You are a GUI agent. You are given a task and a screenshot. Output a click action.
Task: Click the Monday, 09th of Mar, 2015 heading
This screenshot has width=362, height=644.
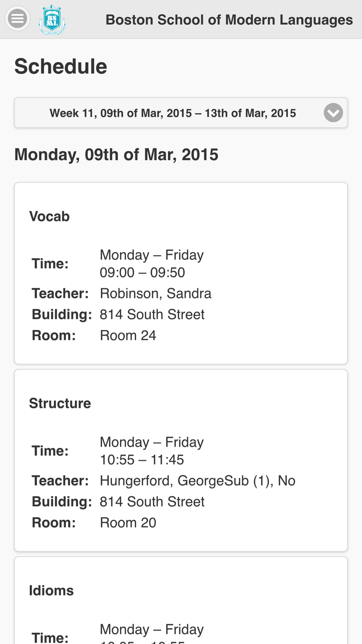coord(116,155)
